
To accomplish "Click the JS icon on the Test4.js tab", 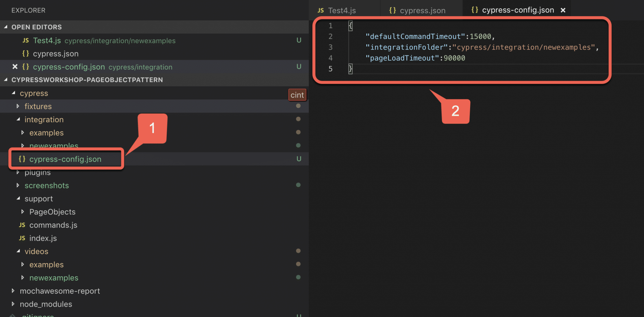I will pos(321,10).
